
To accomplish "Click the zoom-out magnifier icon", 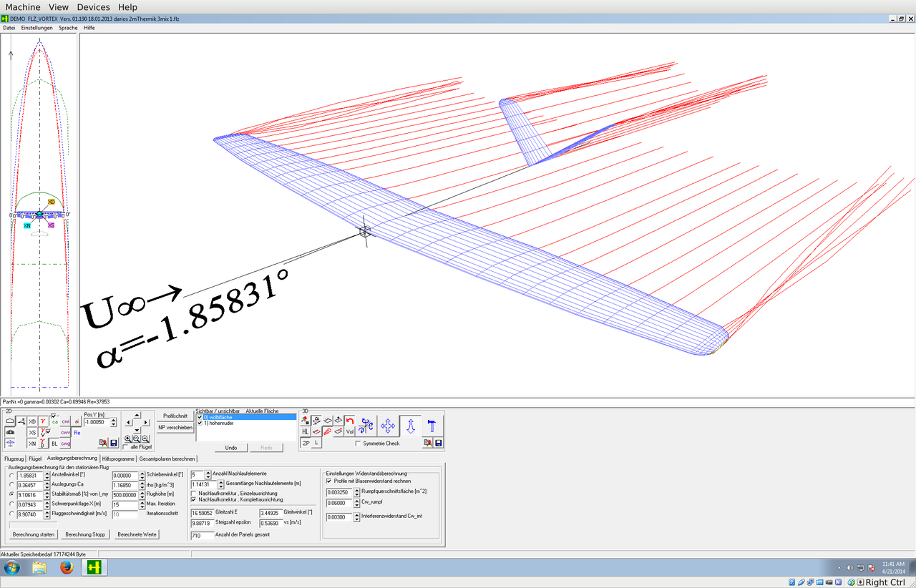I will pyautogui.click(x=145, y=438).
